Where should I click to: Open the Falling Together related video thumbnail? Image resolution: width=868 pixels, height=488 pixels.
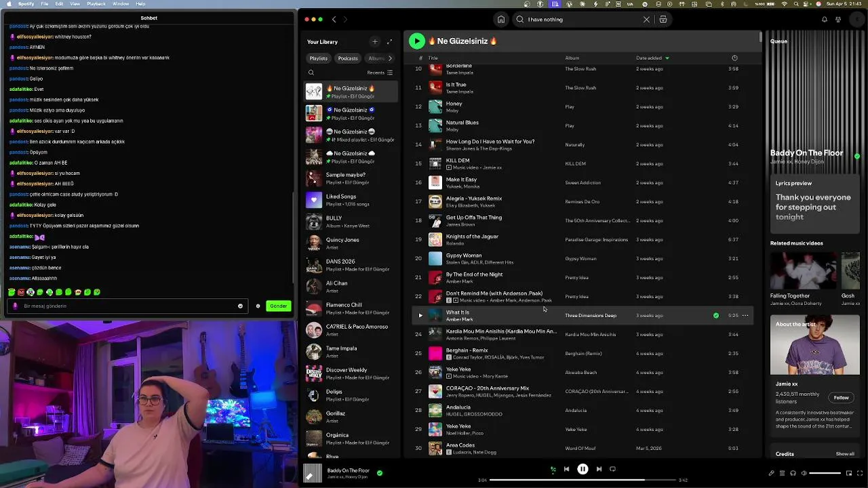pos(803,270)
